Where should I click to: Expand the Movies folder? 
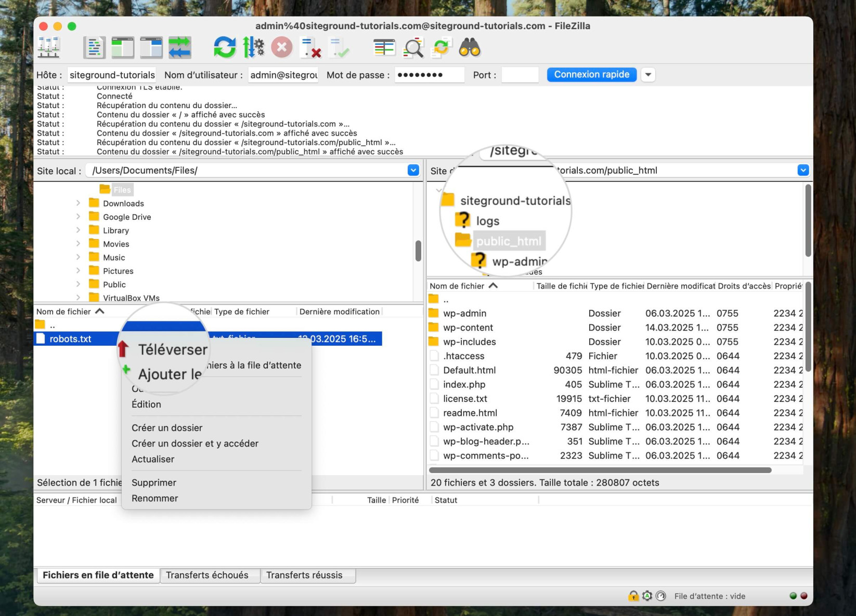[x=78, y=244]
